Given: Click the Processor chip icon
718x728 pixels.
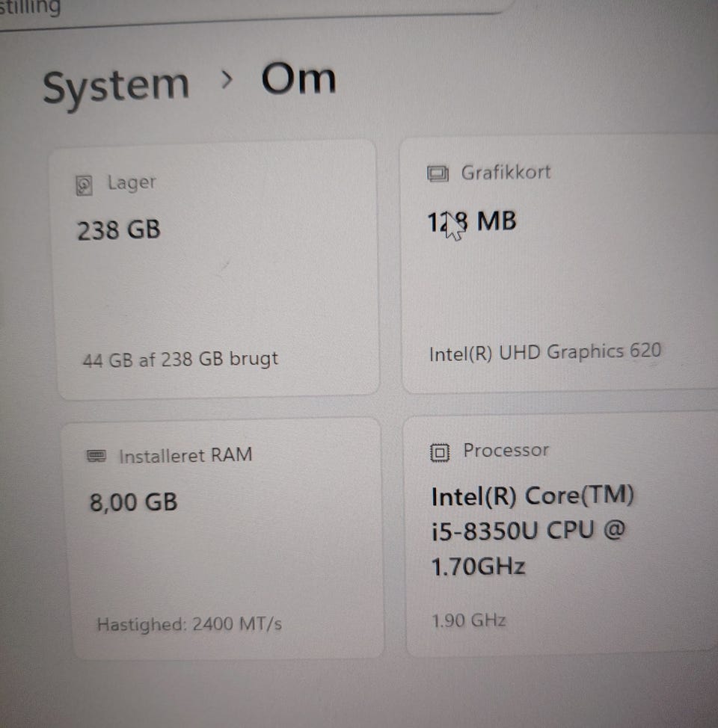Looking at the screenshot, I should click(440, 452).
